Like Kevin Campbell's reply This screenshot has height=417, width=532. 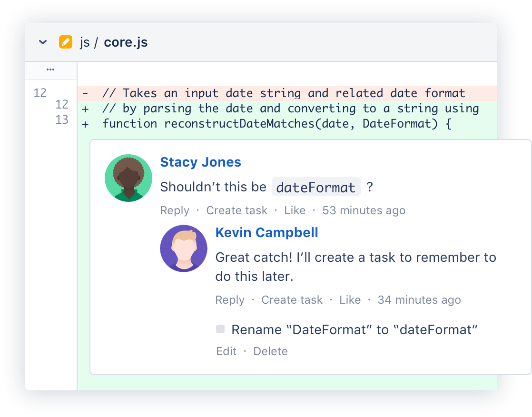(x=350, y=300)
